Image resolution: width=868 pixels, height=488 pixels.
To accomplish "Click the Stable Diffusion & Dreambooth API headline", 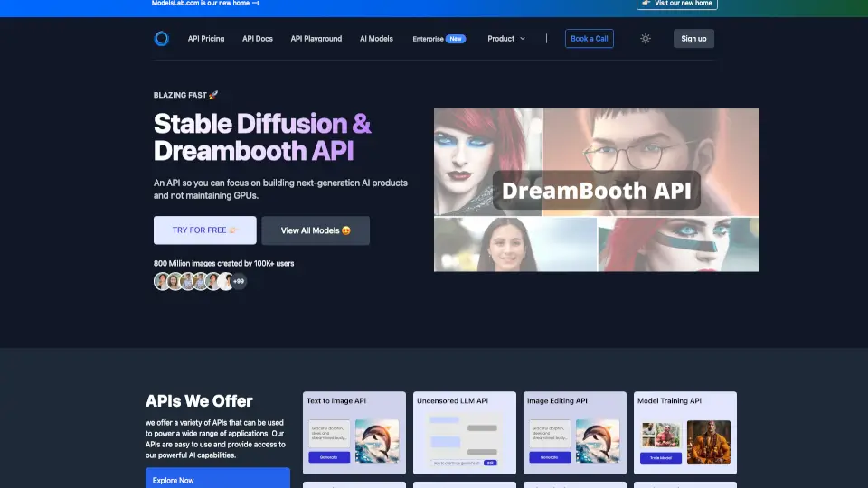I will tap(262, 136).
